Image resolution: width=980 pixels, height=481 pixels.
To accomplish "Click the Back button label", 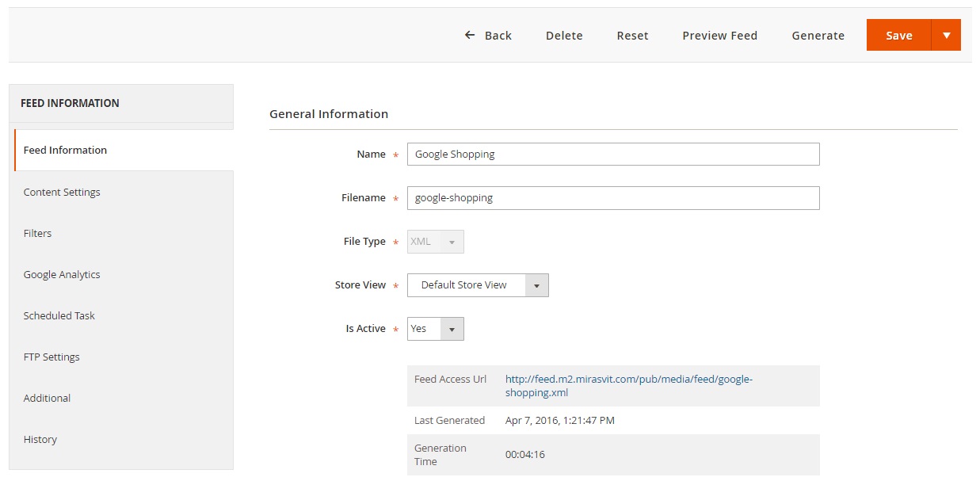I will [498, 36].
